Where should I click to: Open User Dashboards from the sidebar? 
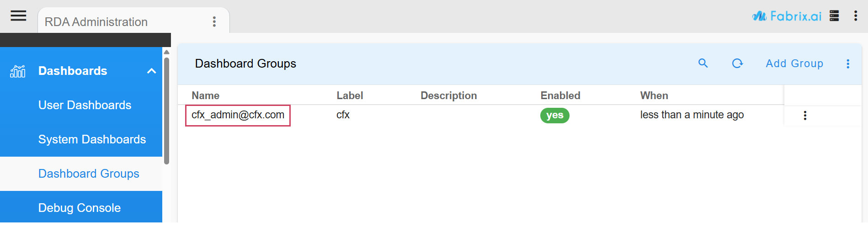pos(85,105)
